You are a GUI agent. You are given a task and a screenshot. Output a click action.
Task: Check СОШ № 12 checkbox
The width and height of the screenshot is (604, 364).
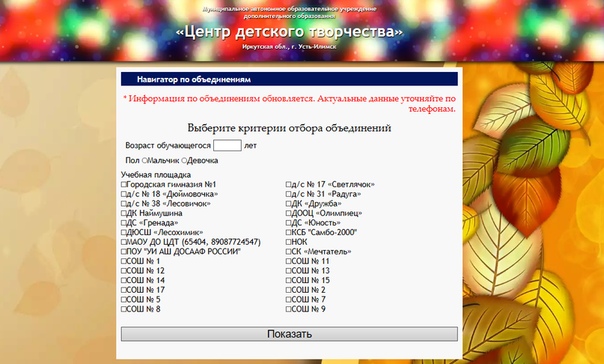[124, 271]
